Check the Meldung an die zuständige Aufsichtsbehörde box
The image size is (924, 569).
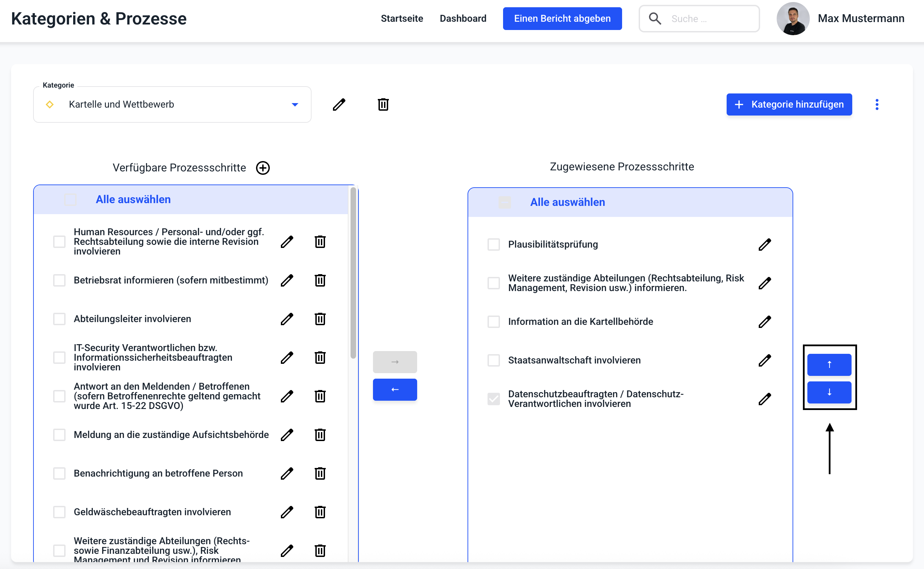(x=59, y=435)
